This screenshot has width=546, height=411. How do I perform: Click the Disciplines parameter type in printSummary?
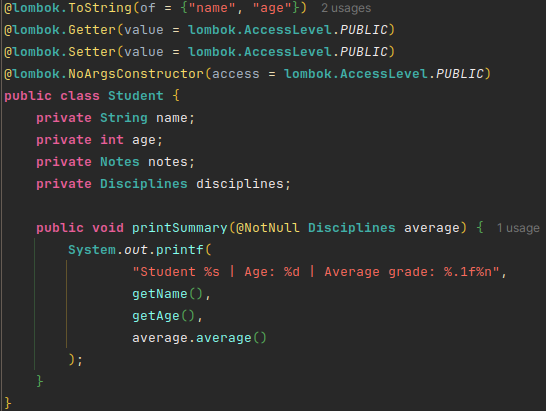tap(352, 228)
